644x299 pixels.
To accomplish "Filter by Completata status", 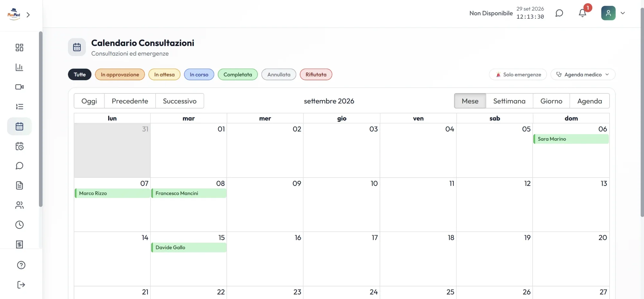I will pos(238,74).
